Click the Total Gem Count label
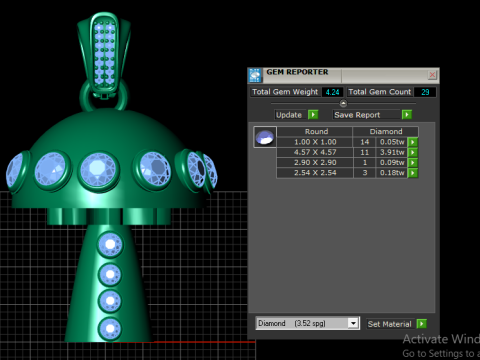 tap(380, 92)
